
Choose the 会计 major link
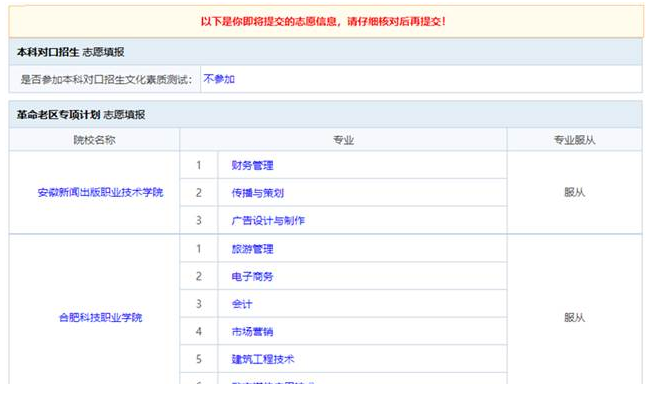click(242, 304)
